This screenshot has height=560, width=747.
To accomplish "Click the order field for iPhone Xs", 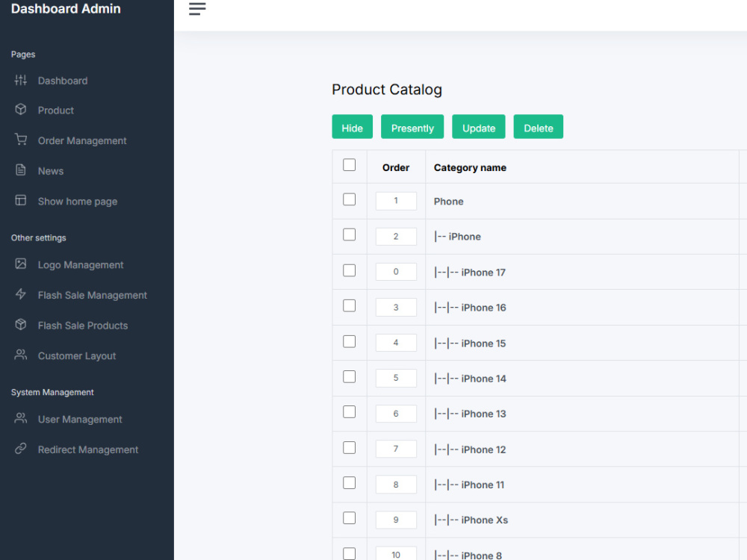I will (396, 520).
